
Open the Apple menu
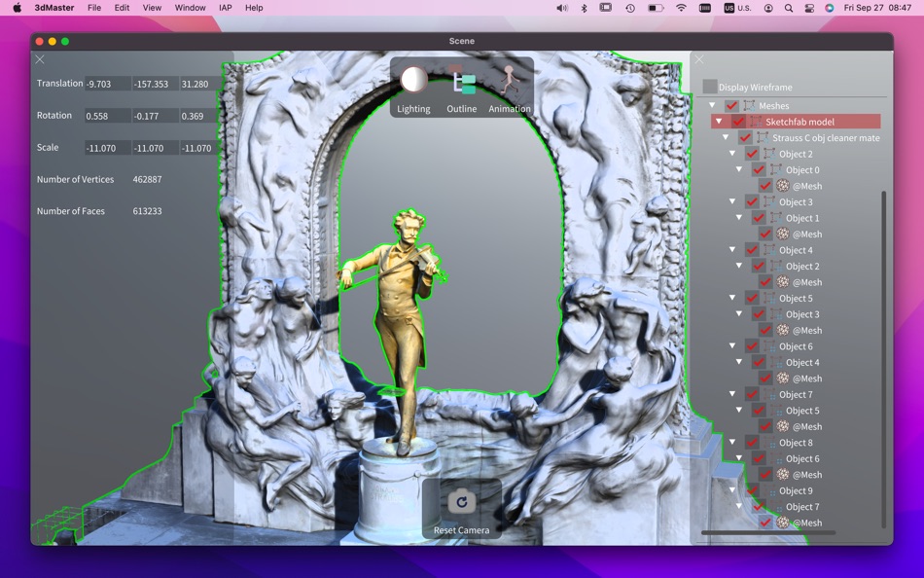(18, 8)
